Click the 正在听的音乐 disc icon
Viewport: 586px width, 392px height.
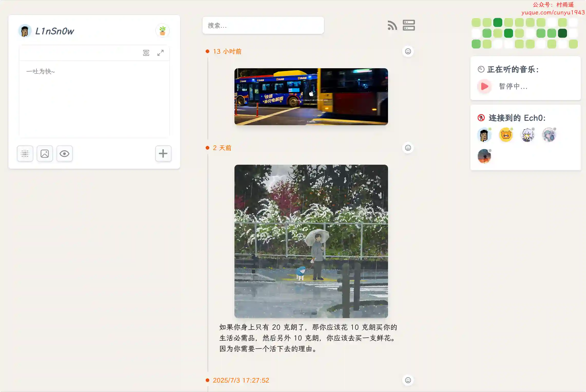tap(481, 69)
